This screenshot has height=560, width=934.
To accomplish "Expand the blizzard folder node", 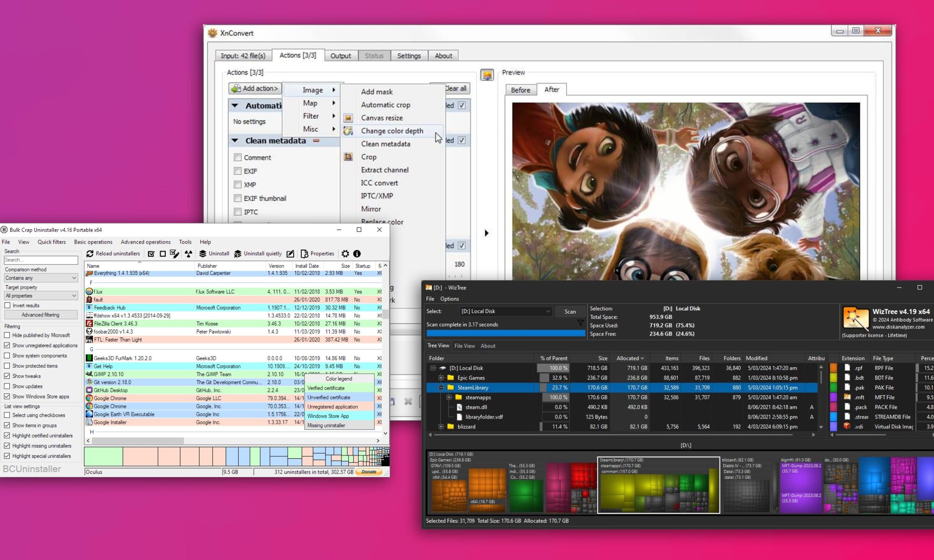I will tap(441, 427).
